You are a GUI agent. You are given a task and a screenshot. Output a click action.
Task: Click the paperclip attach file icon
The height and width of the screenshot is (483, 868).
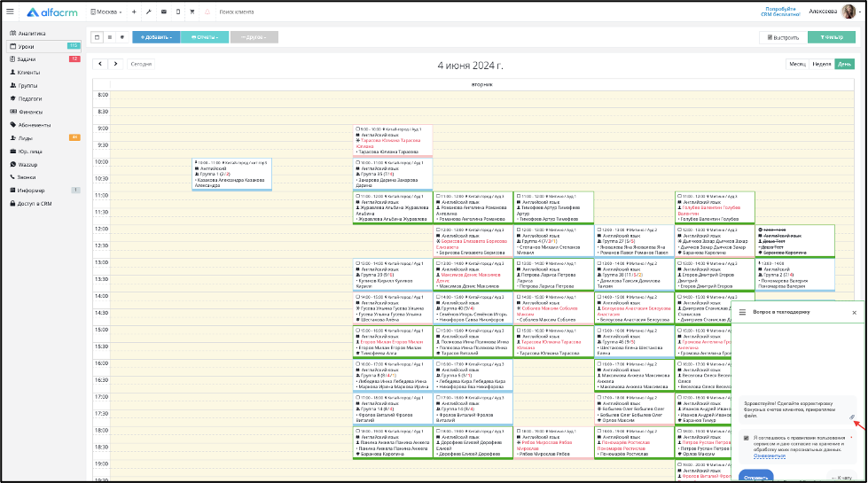point(852,417)
